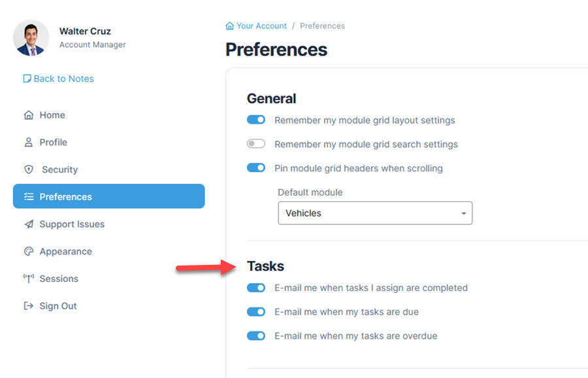
Task: Select the Preferences menu item
Action: (x=108, y=196)
